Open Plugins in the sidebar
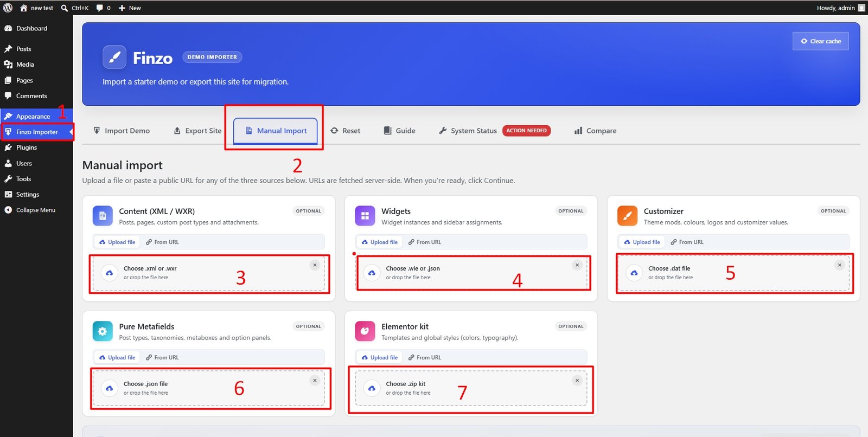 point(36,147)
